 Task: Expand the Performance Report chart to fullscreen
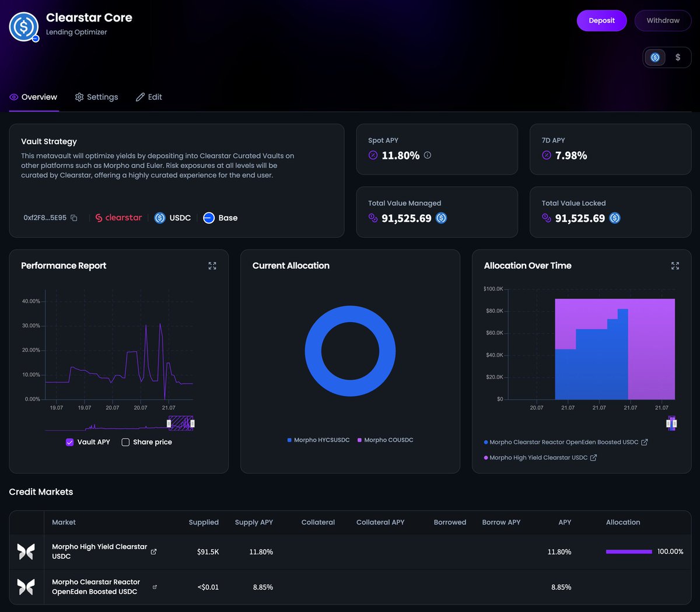[x=212, y=265]
